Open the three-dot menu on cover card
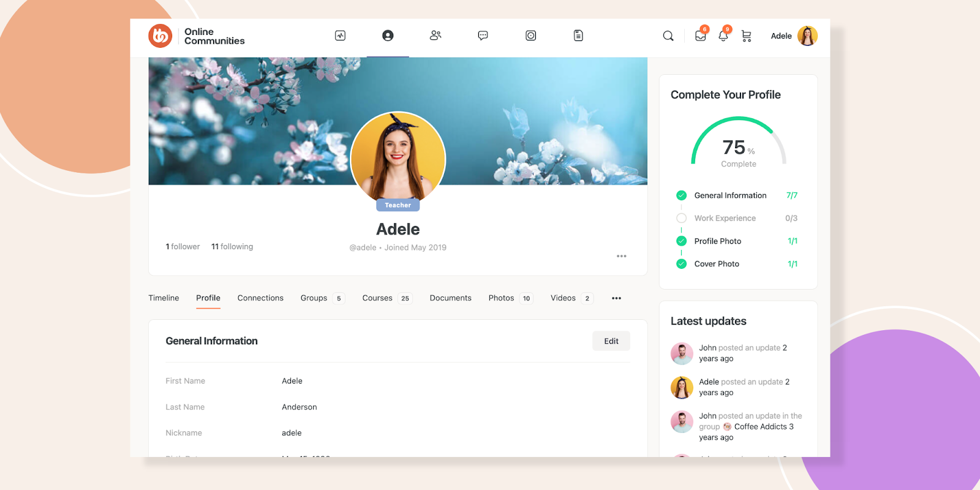The height and width of the screenshot is (490, 980). tap(622, 256)
